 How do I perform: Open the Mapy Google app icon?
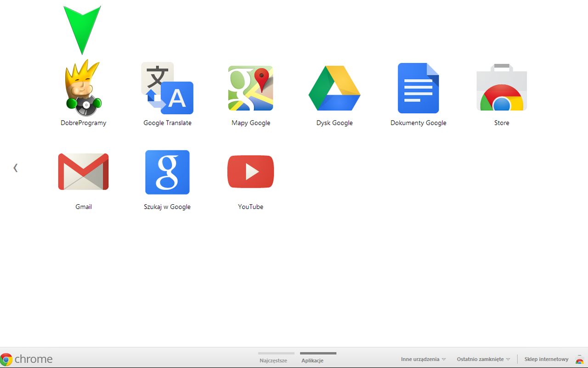coord(251,88)
